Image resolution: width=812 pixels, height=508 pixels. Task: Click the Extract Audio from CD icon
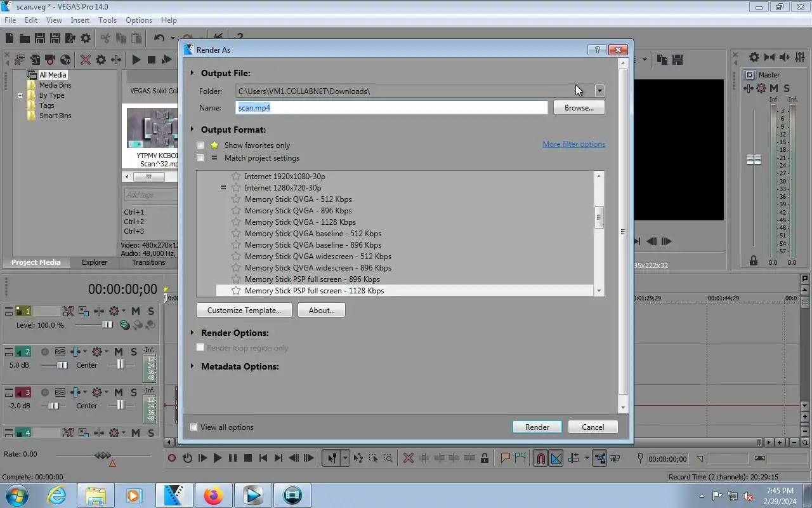(x=65, y=60)
